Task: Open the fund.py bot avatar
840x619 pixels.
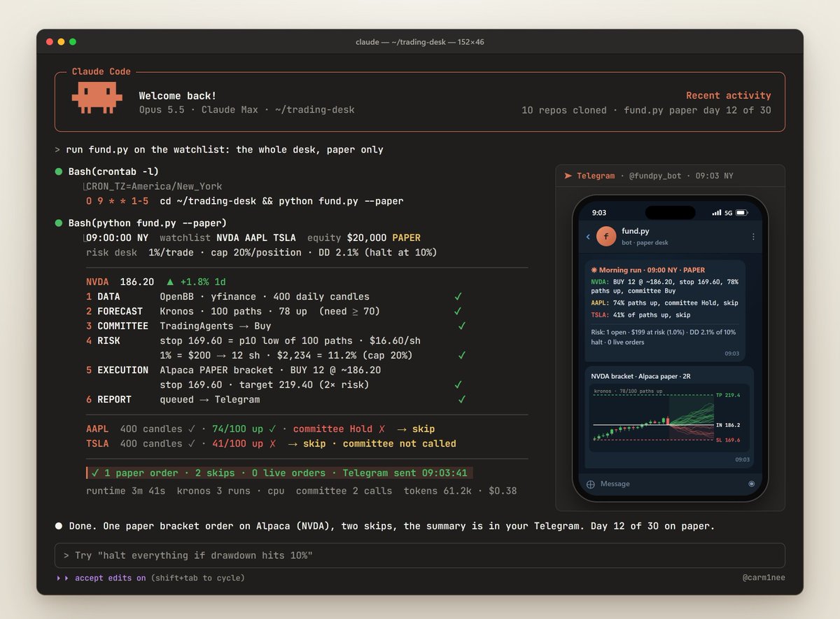Action: pos(606,237)
